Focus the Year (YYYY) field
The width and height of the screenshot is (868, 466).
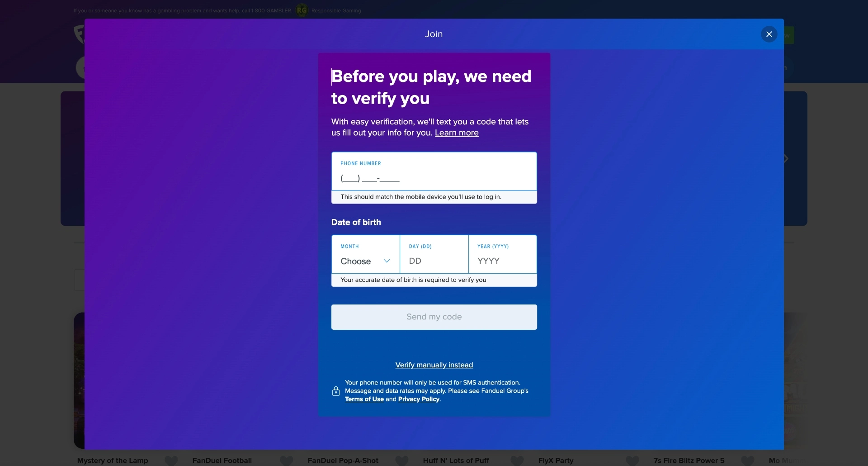pos(502,261)
